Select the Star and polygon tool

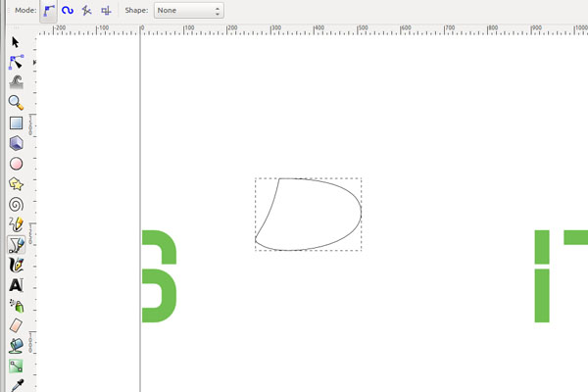coord(16,184)
